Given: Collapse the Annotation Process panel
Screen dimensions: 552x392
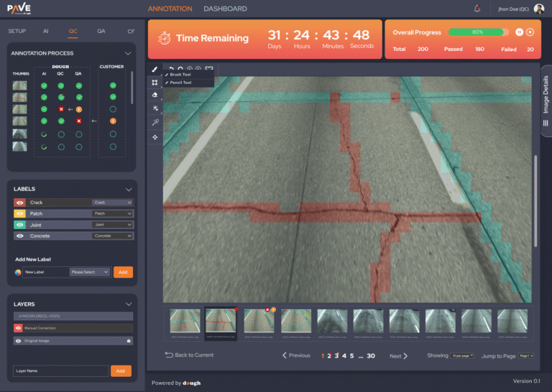Looking at the screenshot, I should point(128,53).
